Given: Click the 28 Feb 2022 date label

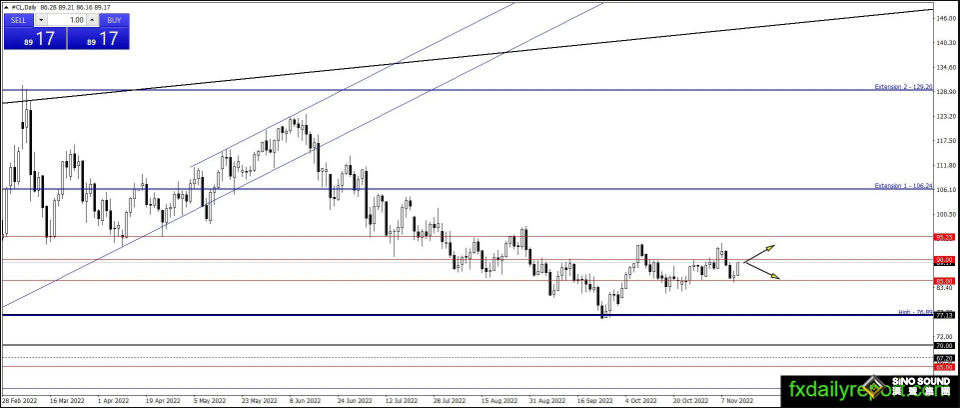Looking at the screenshot, I should (x=19, y=399).
